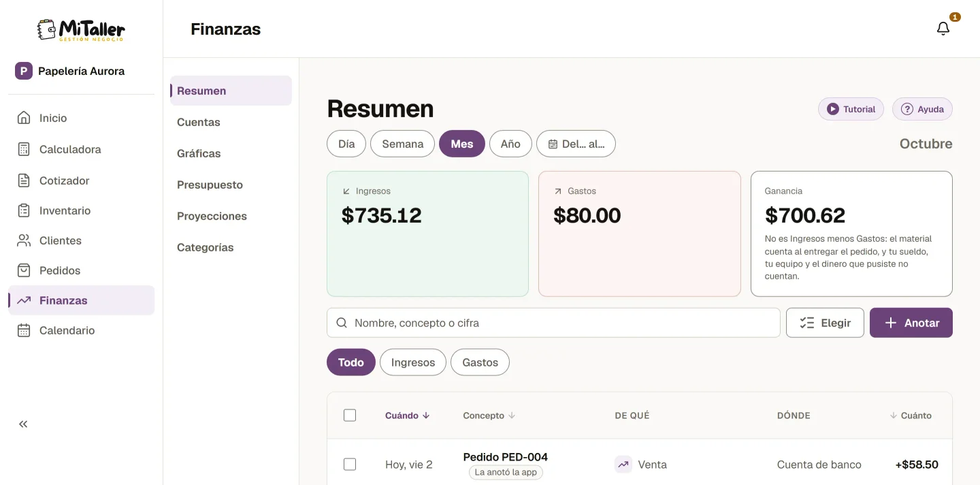Go to Inicio in the sidebar
The width and height of the screenshot is (980, 485).
pyautogui.click(x=81, y=118)
